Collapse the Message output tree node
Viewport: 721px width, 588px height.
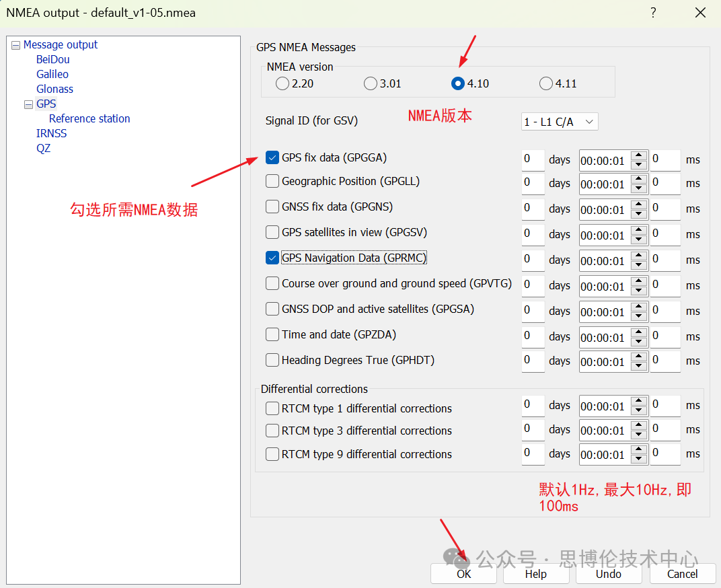click(15, 45)
